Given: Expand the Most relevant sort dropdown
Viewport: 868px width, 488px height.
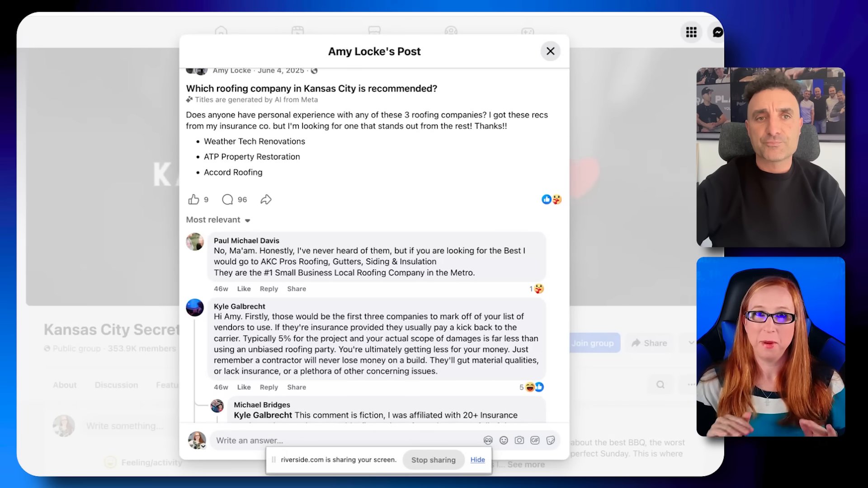Looking at the screenshot, I should pyautogui.click(x=218, y=220).
